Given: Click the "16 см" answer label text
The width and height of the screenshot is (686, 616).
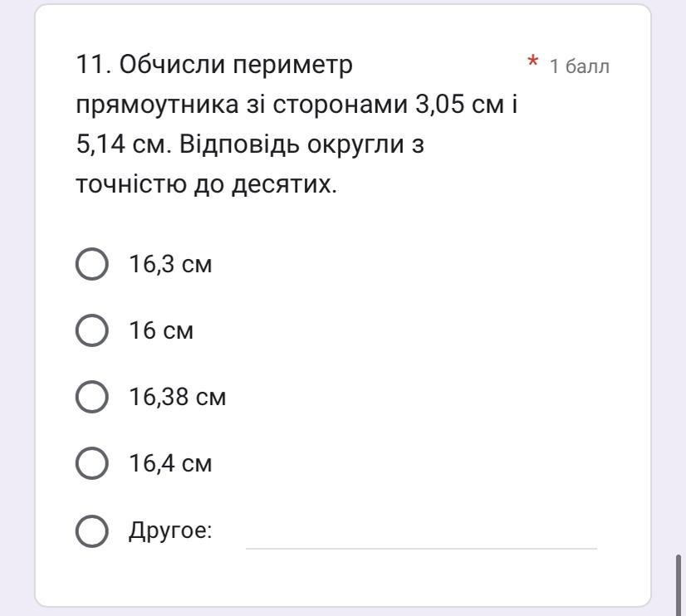Looking at the screenshot, I should (x=161, y=330).
